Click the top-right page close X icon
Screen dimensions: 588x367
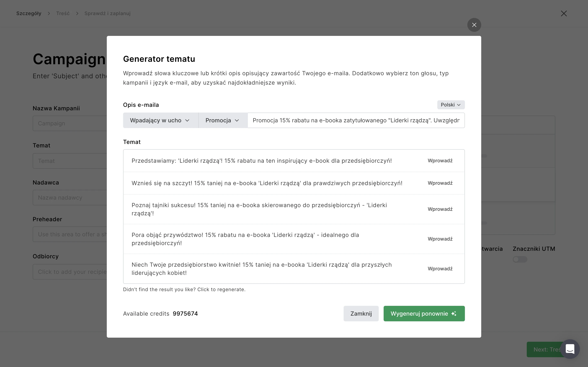tap(564, 13)
